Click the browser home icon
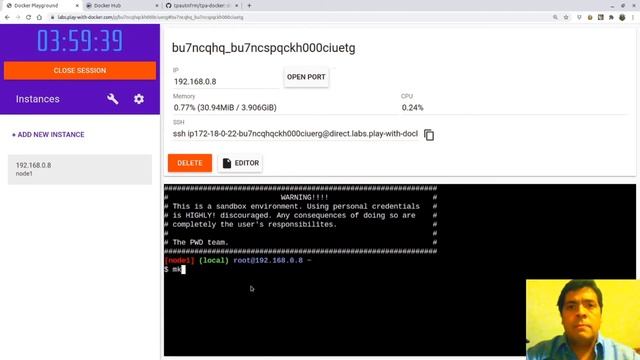640x360 pixels. point(39,17)
